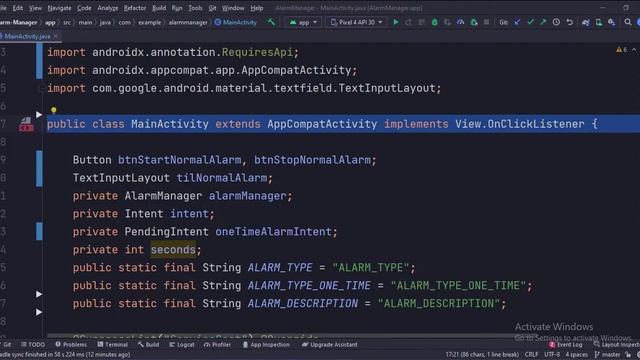Open the Analyze menu
640x360 pixels.
point(108,8)
